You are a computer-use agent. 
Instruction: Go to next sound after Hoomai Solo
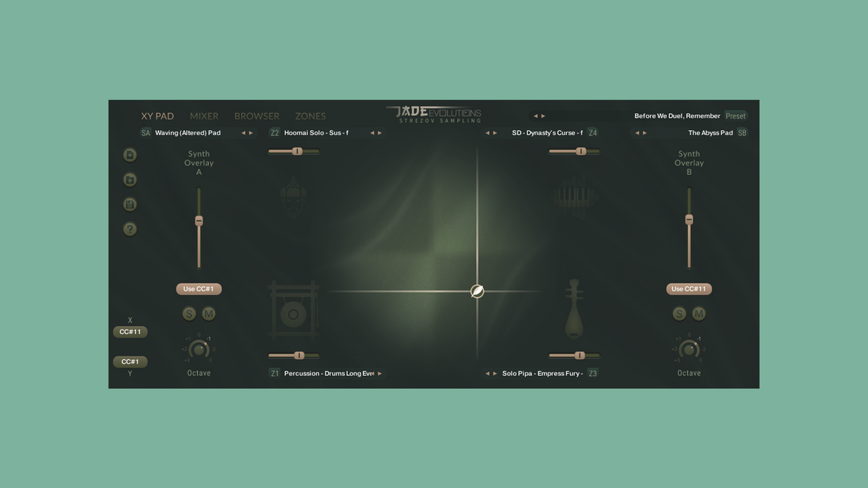coord(380,133)
